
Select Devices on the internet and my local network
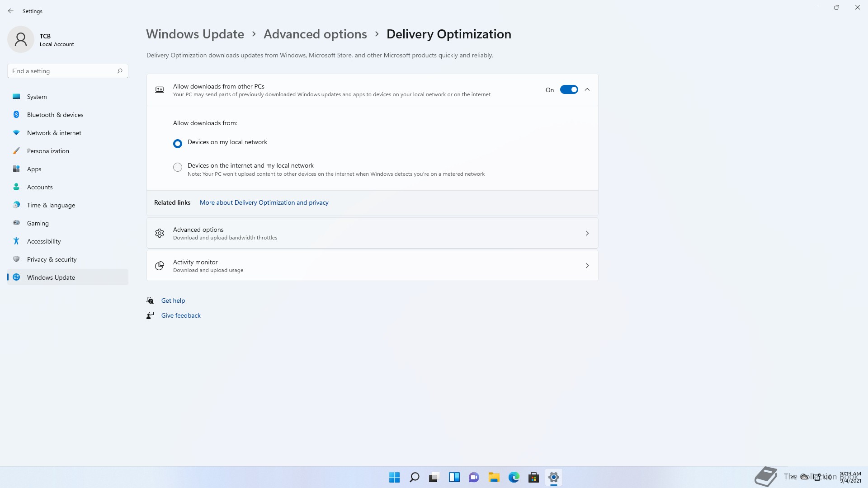178,167
